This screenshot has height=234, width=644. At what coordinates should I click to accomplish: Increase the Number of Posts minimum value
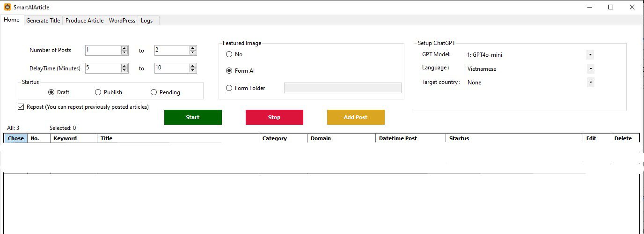click(124, 48)
